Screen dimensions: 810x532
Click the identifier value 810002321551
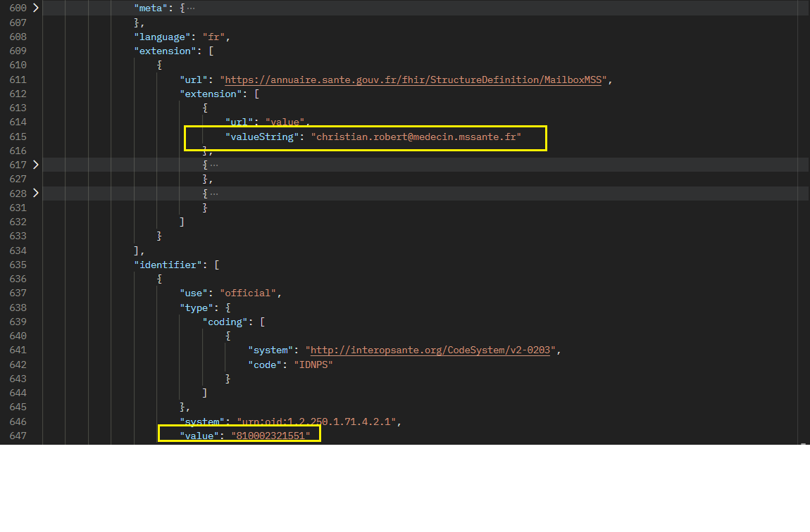pos(270,436)
